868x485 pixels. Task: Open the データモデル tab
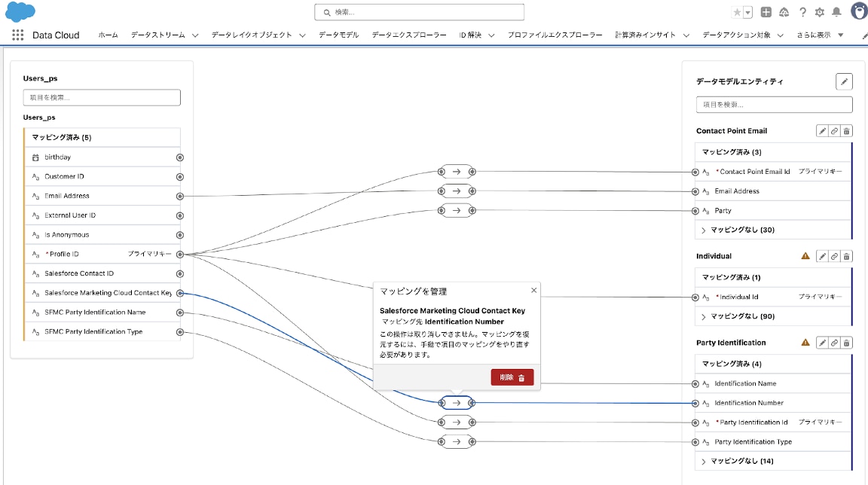click(338, 35)
